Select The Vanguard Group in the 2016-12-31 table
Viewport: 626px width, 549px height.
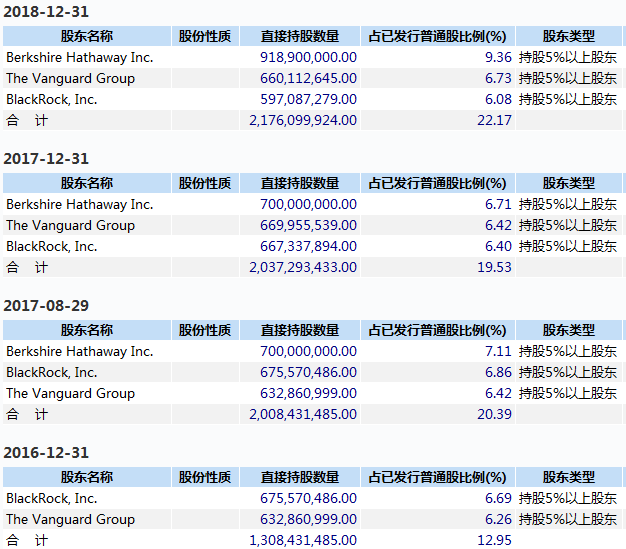click(x=70, y=519)
